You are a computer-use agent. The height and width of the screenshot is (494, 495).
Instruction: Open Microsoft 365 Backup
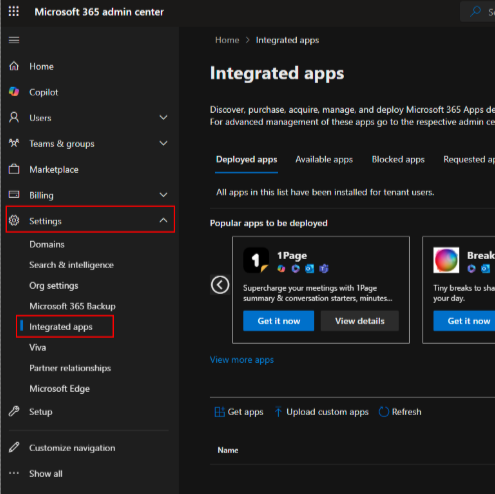click(72, 306)
